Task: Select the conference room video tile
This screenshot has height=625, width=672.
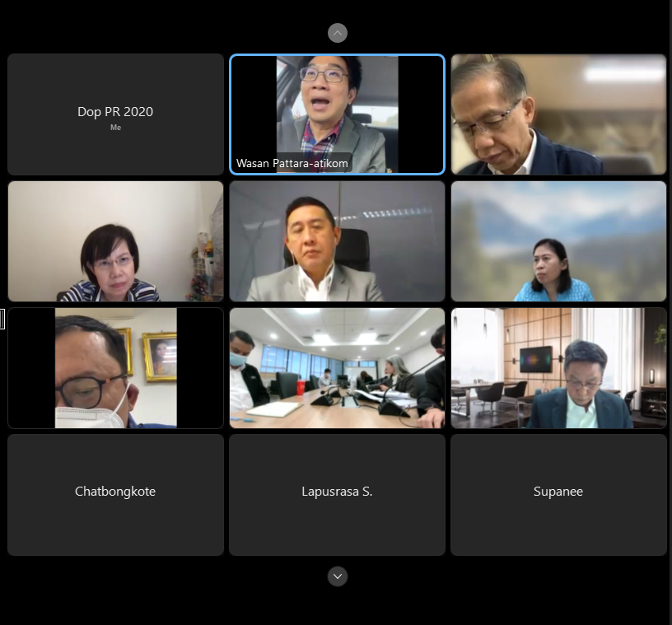Action: coord(338,368)
